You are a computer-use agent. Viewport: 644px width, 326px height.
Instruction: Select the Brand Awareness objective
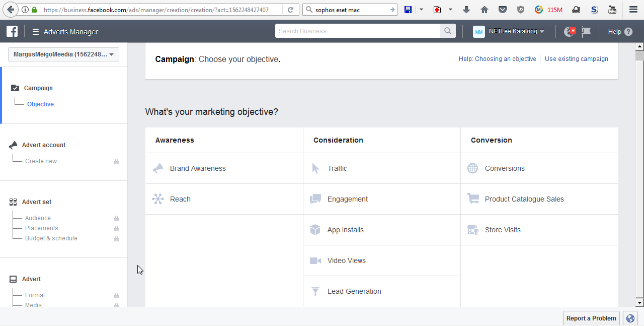pos(198,168)
